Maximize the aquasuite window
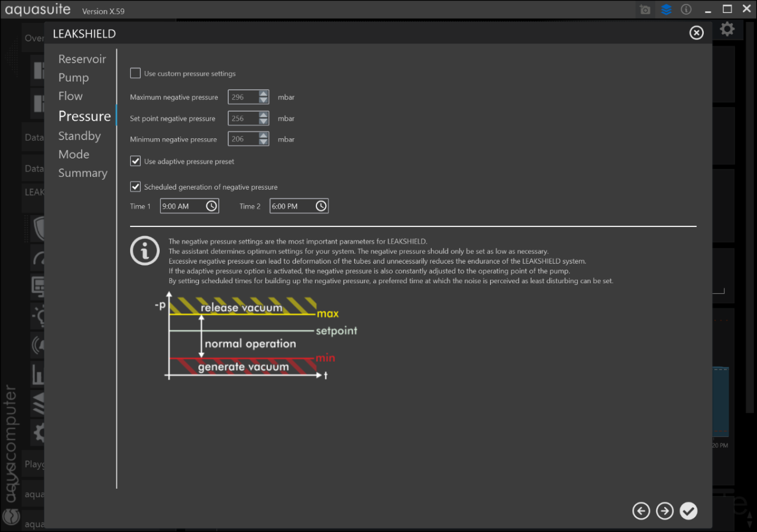Image resolution: width=757 pixels, height=532 pixels. (727, 9)
